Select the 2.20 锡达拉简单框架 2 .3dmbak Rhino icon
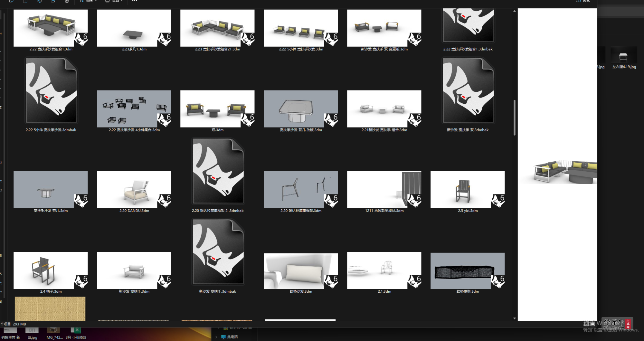This screenshot has height=341, width=644. [218, 171]
